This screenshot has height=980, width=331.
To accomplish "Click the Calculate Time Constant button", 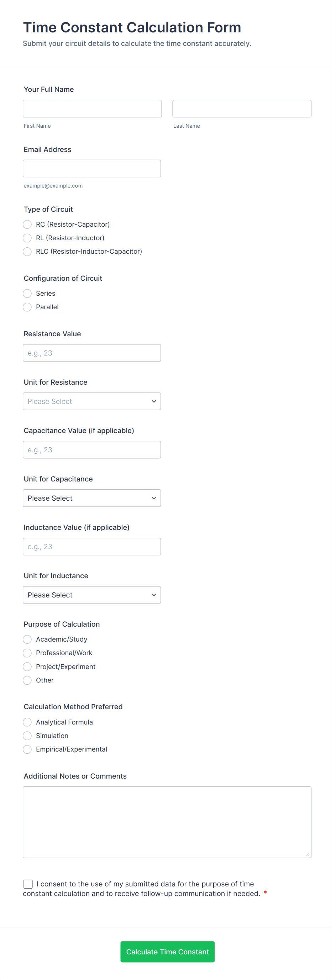I will click(x=167, y=952).
